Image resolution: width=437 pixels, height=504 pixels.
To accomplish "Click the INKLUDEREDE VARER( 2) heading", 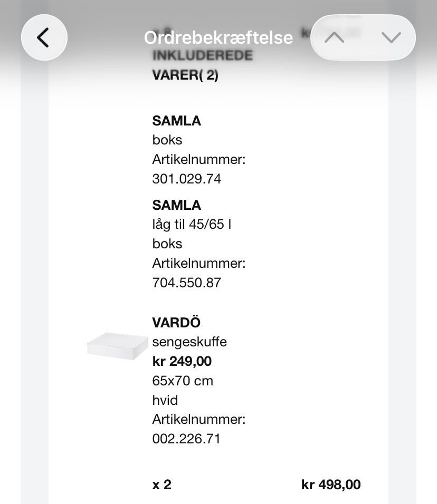I will [202, 65].
